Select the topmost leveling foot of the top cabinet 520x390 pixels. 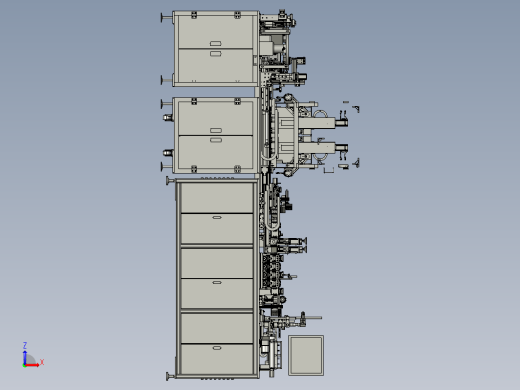point(166,18)
